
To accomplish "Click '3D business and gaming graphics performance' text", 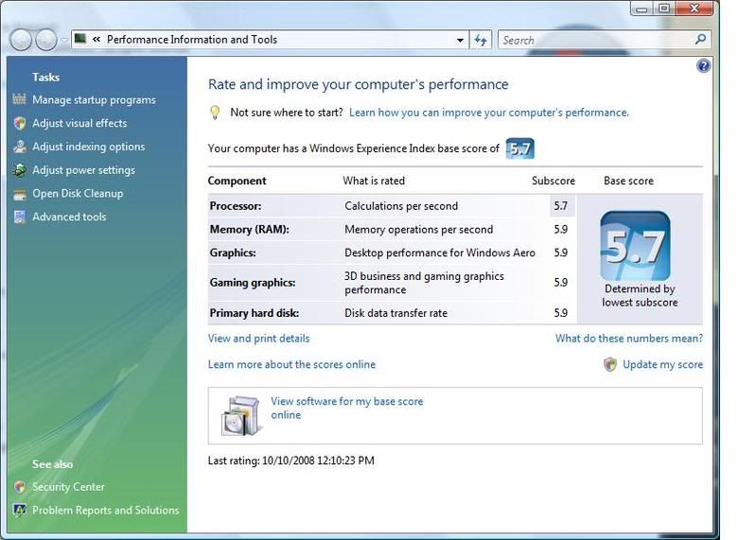I will tap(424, 284).
